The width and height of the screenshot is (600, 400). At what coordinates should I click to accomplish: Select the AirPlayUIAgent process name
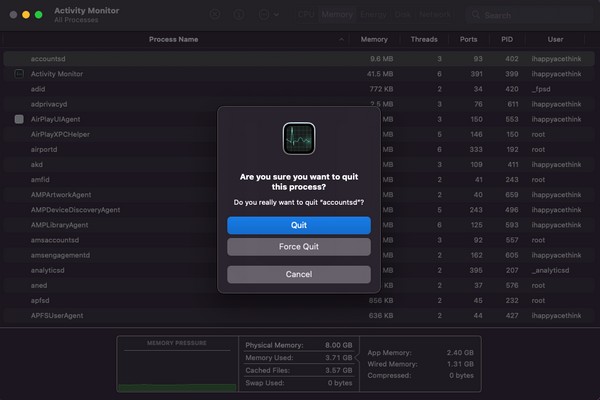coord(55,119)
